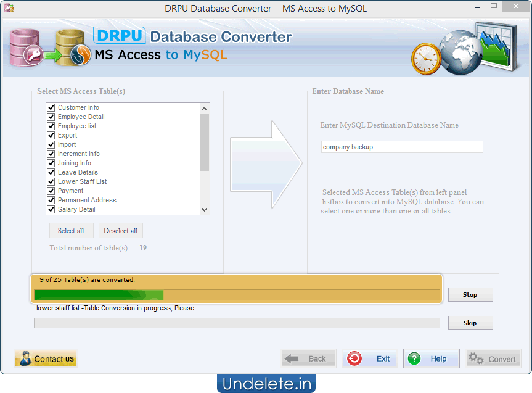
Task: Stop the table conversion
Action: point(470,295)
